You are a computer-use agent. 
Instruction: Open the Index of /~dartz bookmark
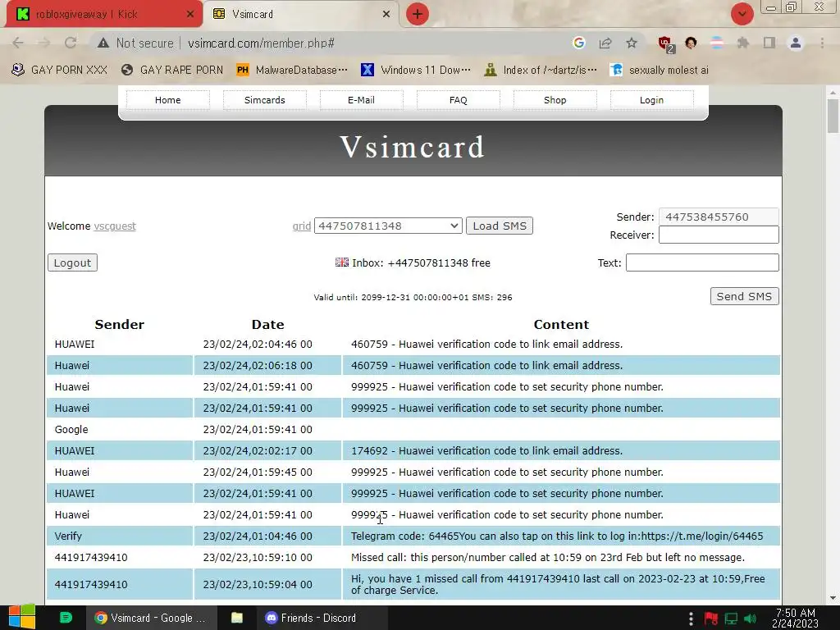[x=540, y=71]
